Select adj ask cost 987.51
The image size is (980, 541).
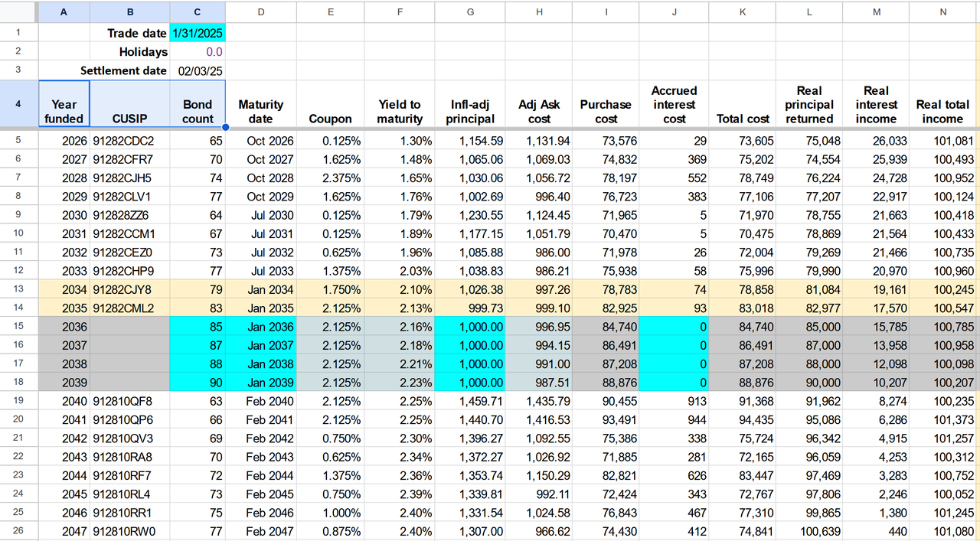pos(539,383)
